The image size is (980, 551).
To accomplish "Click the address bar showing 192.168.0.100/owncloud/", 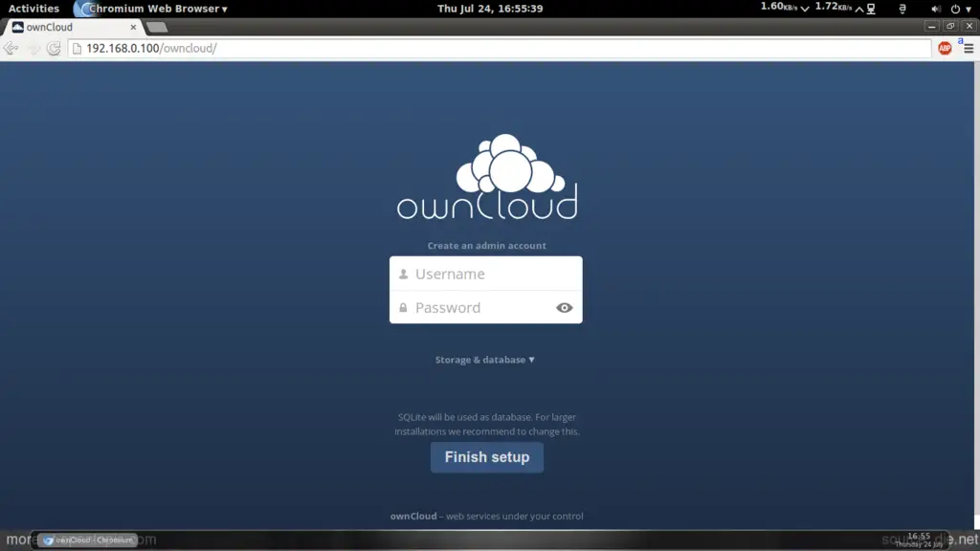I will coord(500,48).
